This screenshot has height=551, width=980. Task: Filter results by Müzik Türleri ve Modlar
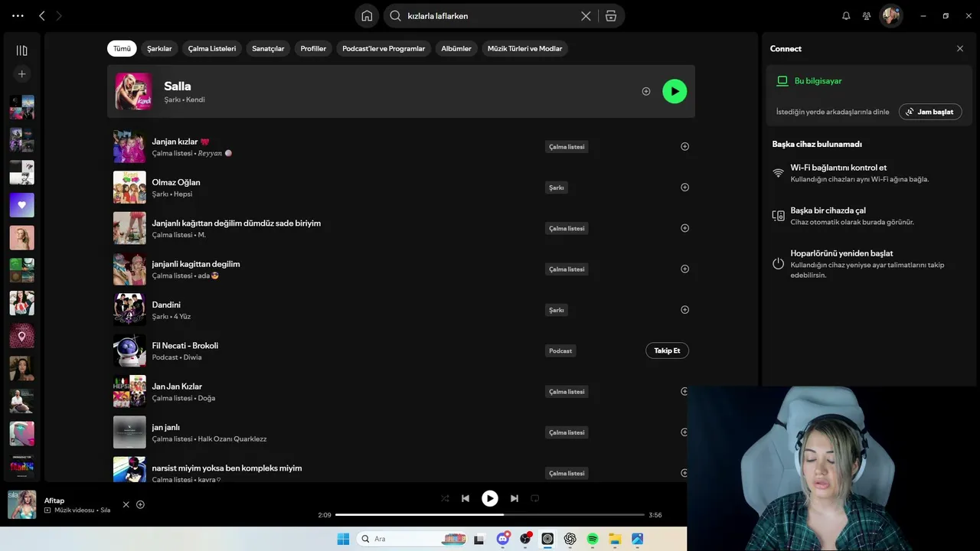click(524, 48)
